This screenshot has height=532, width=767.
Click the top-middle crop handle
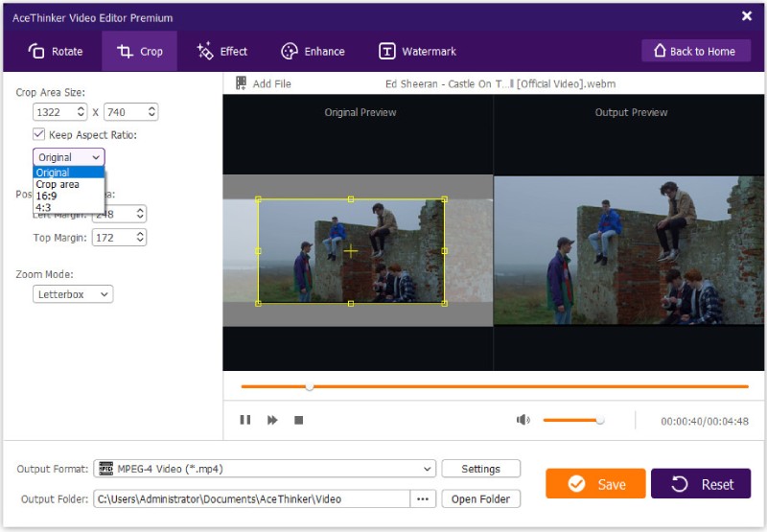click(x=351, y=199)
